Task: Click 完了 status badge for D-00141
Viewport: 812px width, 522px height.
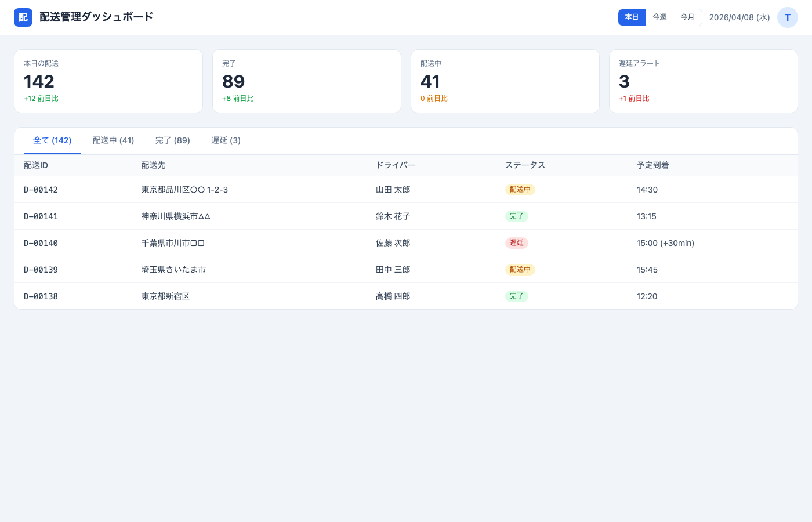Action: pyautogui.click(x=517, y=216)
